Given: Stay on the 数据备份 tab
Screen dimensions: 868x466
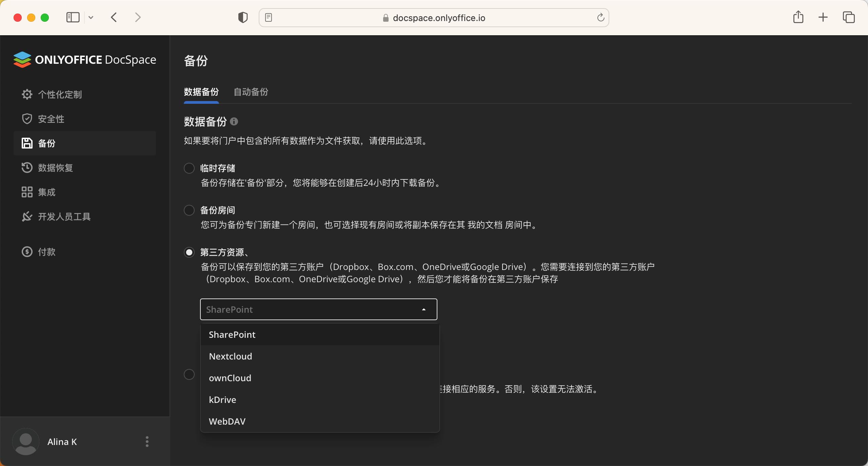Looking at the screenshot, I should pyautogui.click(x=201, y=92).
